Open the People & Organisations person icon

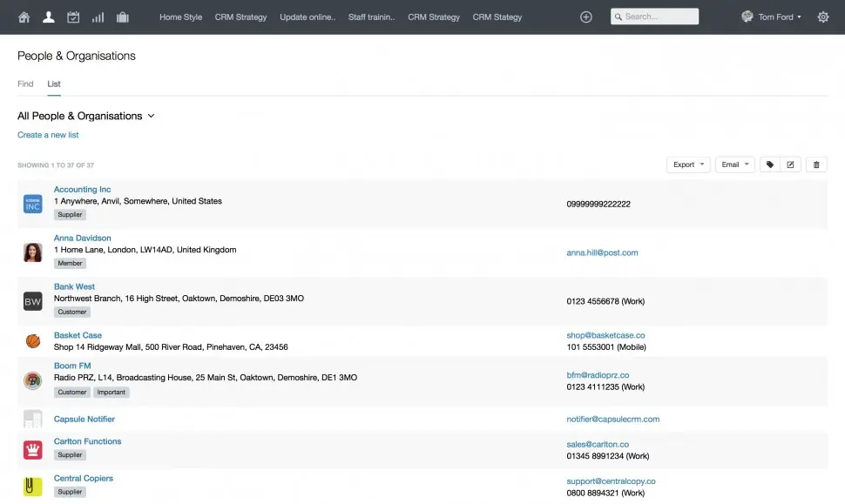point(49,17)
